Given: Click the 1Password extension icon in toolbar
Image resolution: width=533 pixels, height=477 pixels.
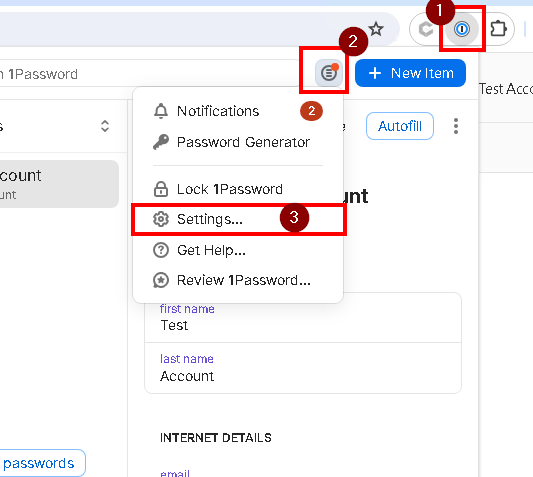Looking at the screenshot, I should click(x=462, y=29).
